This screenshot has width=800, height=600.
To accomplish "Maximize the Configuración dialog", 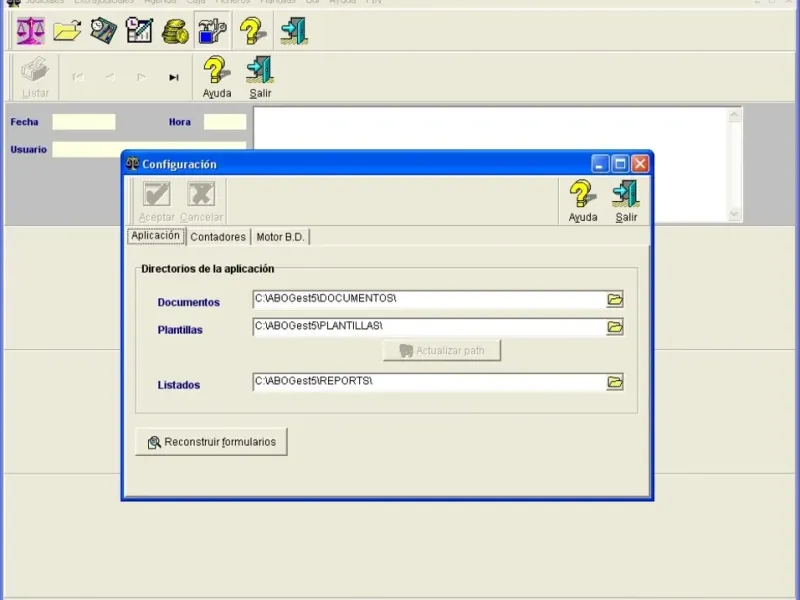I will pos(620,164).
